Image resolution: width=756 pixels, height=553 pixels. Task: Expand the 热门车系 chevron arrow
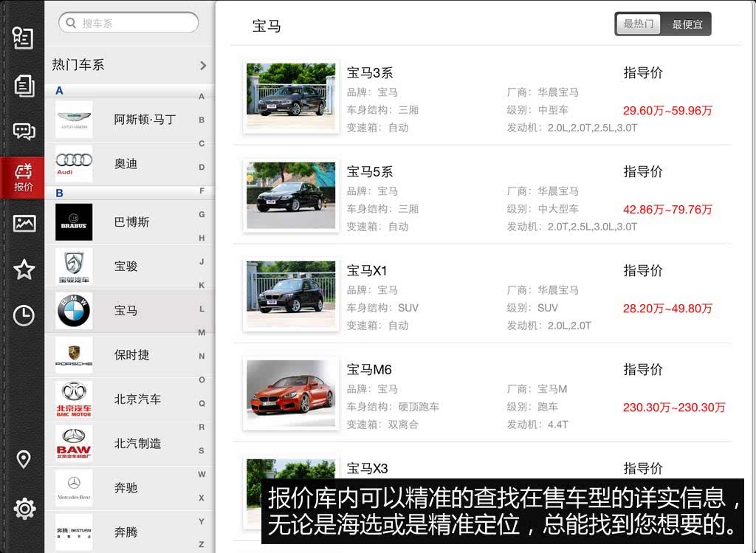203,65
